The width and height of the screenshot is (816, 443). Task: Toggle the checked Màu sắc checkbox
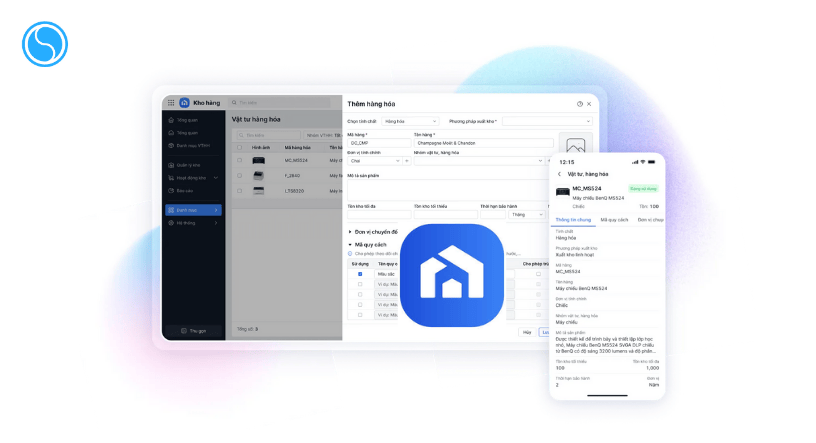[x=360, y=274]
